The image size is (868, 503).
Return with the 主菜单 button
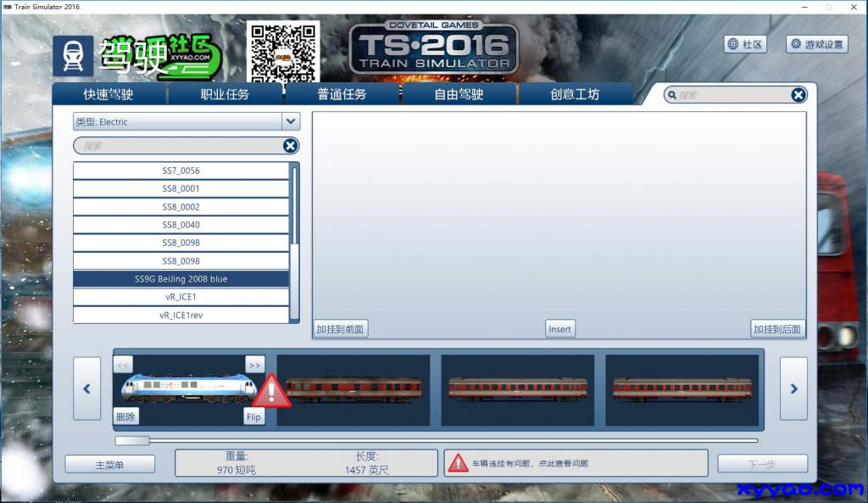109,465
